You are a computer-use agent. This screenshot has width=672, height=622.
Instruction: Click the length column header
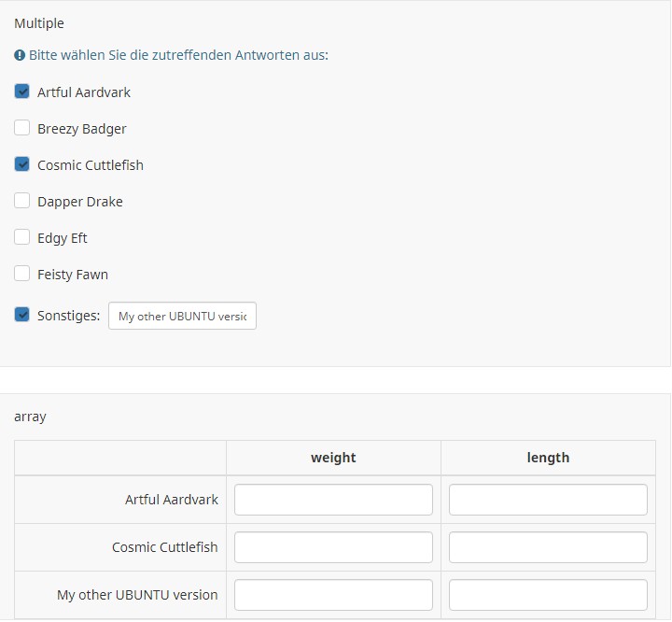548,458
